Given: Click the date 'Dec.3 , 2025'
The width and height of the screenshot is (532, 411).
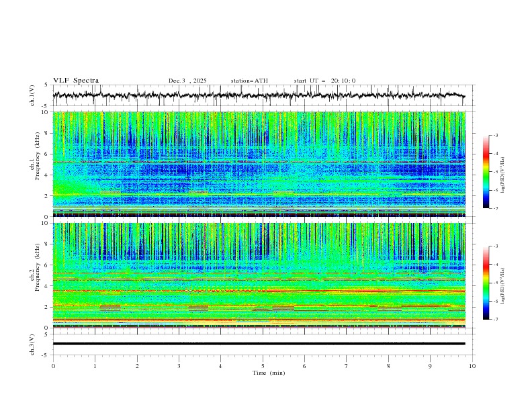Looking at the screenshot, I should coord(187,81).
